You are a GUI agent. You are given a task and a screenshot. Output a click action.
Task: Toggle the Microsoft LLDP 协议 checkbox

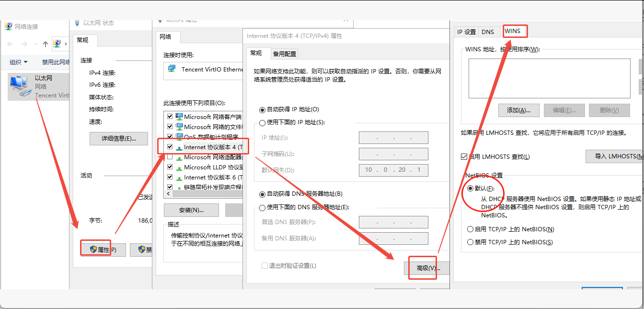tap(170, 167)
